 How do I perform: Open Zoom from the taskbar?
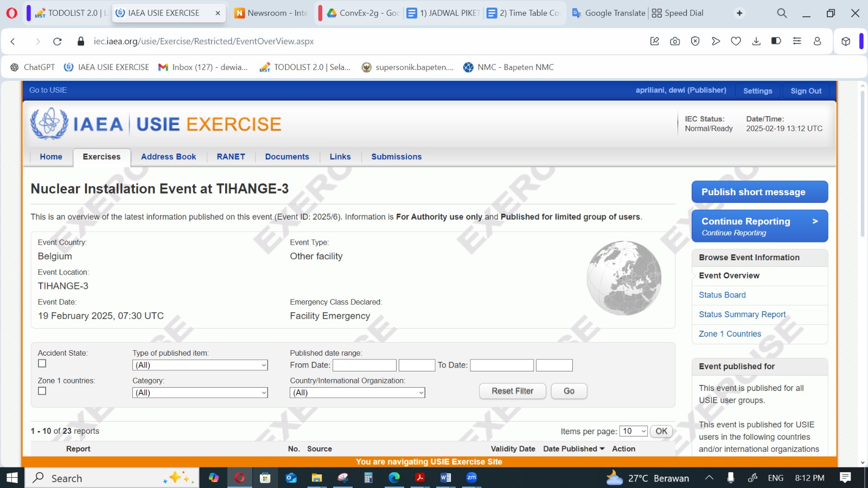pos(471,478)
